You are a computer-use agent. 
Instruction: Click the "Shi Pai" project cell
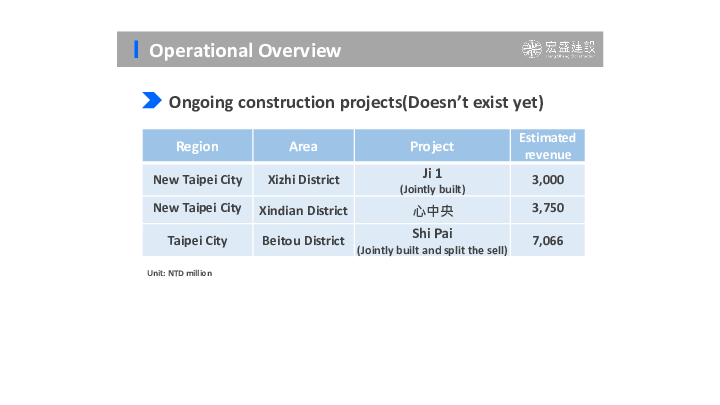tap(432, 240)
